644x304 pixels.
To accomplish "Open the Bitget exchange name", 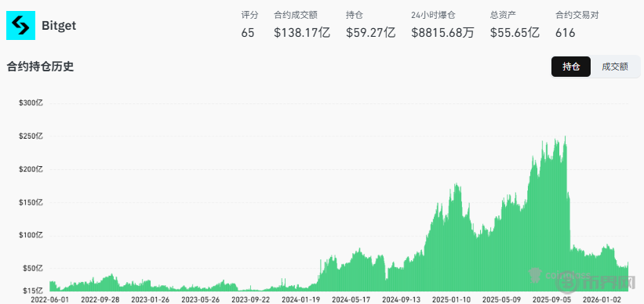I will click(59, 25).
